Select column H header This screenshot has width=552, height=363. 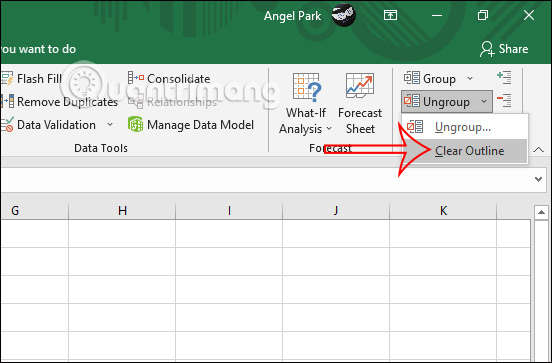[x=122, y=211]
